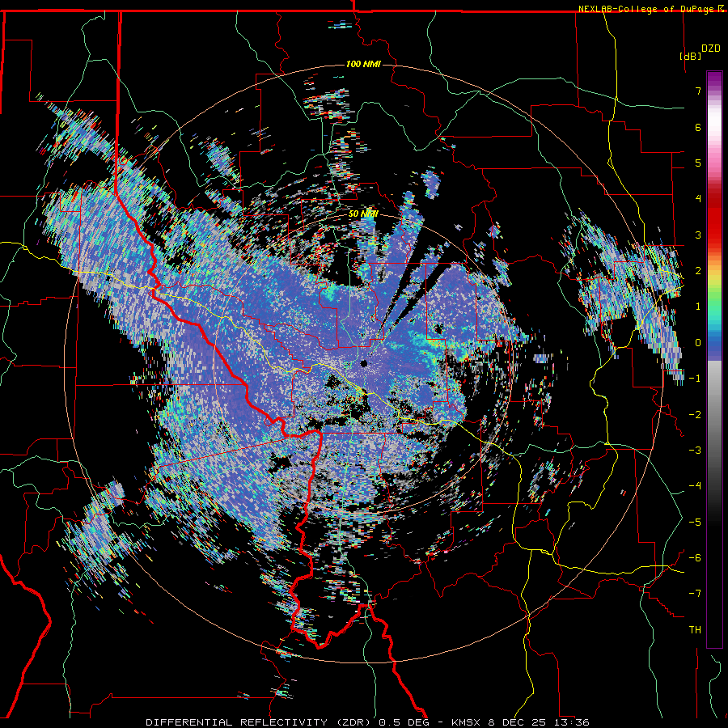Click the 6 value on color scale
Image resolution: width=728 pixels, height=728 pixels.
point(698,127)
